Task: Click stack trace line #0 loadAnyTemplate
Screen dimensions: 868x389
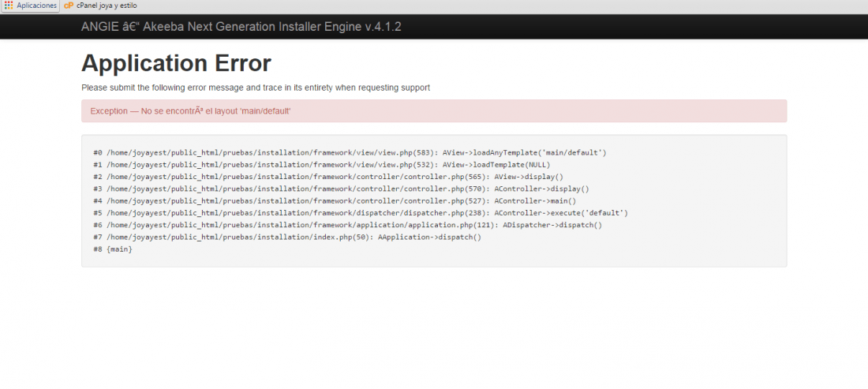Action: [350, 153]
